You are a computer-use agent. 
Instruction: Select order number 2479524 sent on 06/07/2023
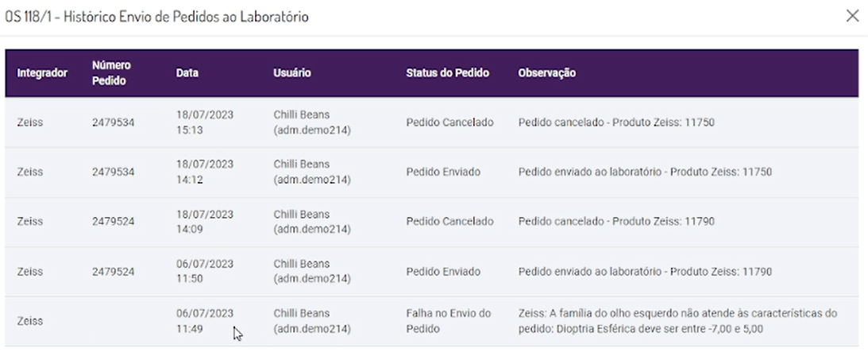pos(113,271)
